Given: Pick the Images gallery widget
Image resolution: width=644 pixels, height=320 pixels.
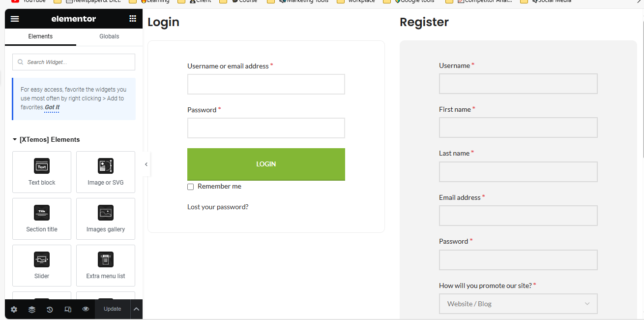Looking at the screenshot, I should click(x=106, y=219).
